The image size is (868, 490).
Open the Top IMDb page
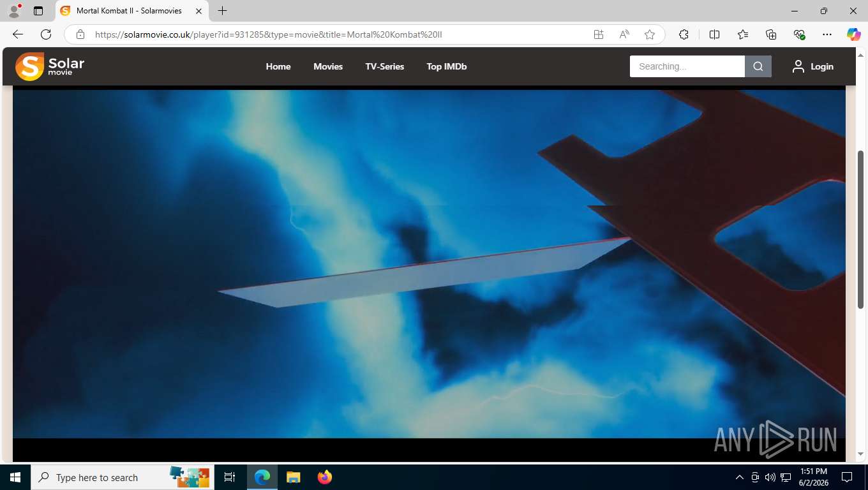(447, 66)
